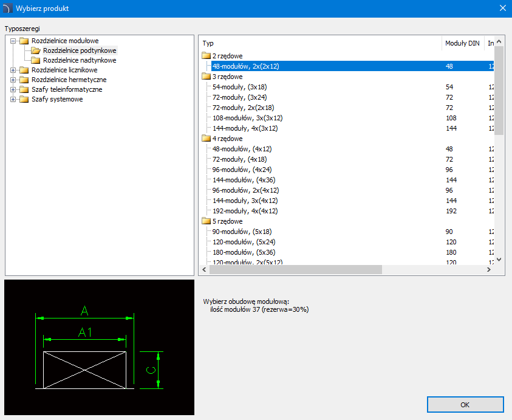
Task: Click the 4 rzędowe group label
Action: pyautogui.click(x=228, y=139)
